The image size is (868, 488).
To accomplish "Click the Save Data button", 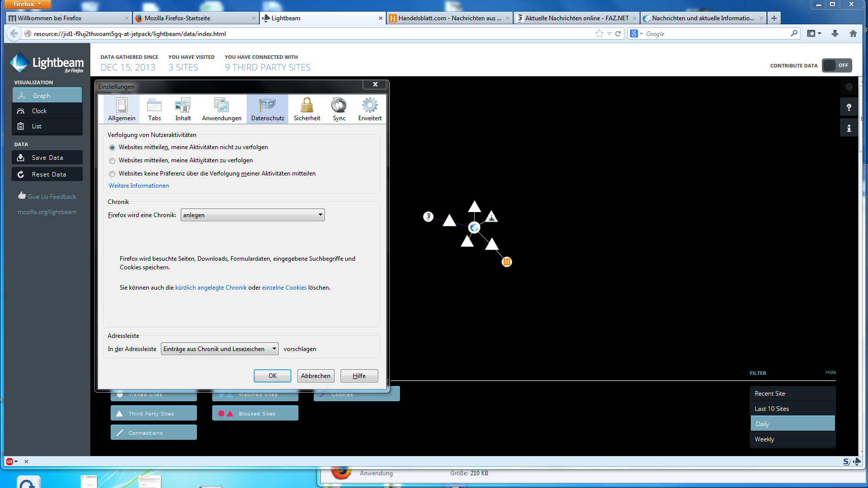I will tap(47, 158).
